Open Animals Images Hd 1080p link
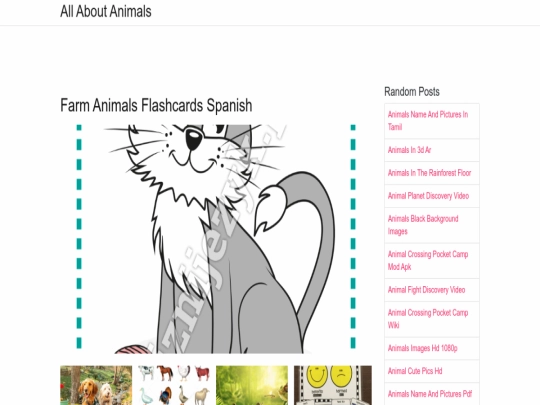Image resolution: width=540 pixels, height=405 pixels. 423,348
